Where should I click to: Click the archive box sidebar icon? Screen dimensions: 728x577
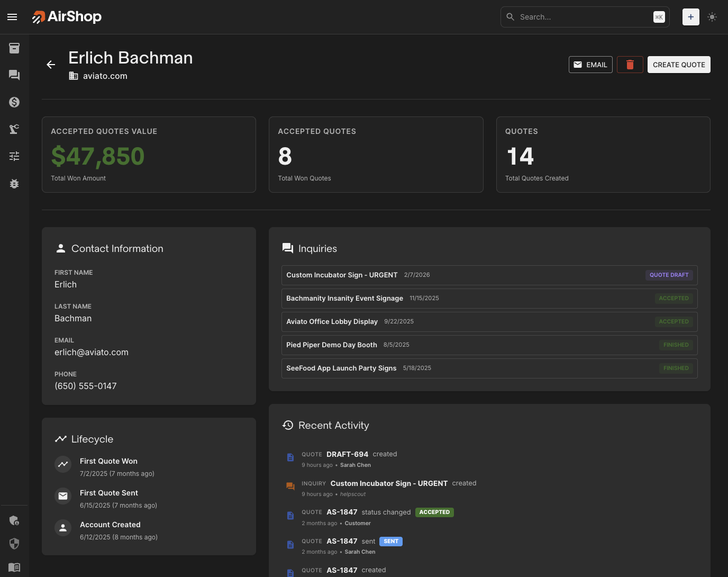tap(14, 48)
